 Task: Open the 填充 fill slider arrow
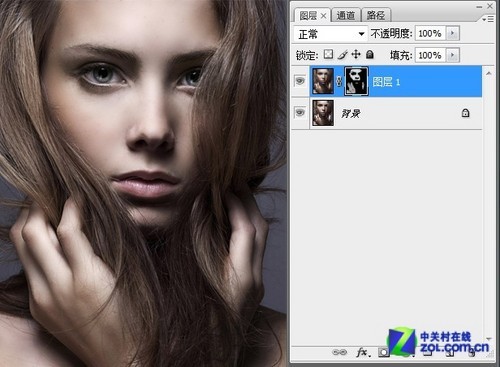tap(453, 55)
